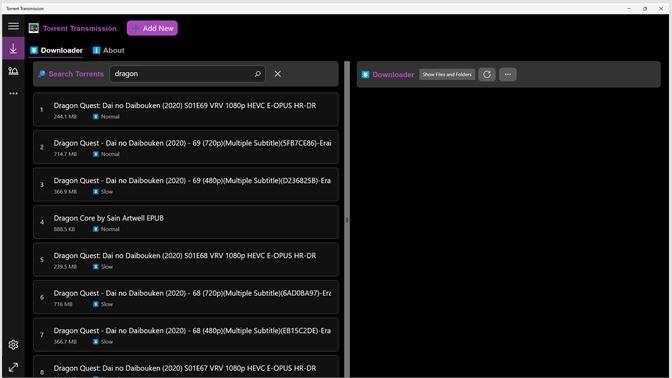Click speed icon on 716 MB result
The height and width of the screenshot is (378, 672).
coord(96,304)
